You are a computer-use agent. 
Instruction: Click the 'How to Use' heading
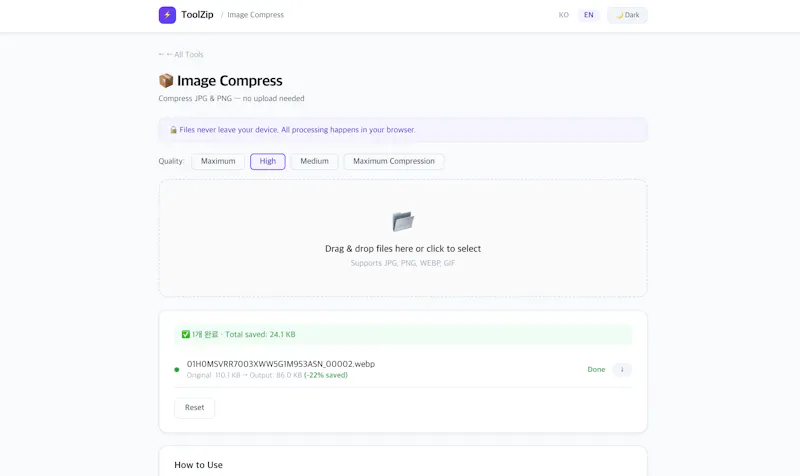pyautogui.click(x=198, y=465)
